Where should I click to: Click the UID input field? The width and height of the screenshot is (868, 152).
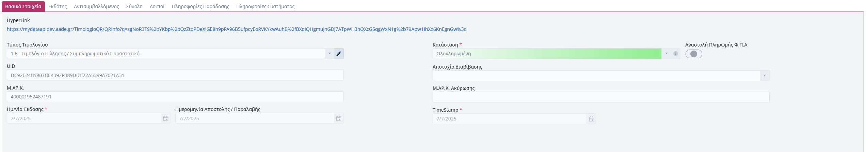[x=175, y=75]
